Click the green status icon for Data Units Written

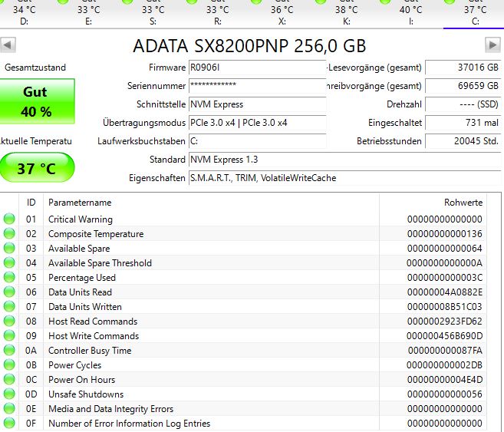(x=9, y=306)
